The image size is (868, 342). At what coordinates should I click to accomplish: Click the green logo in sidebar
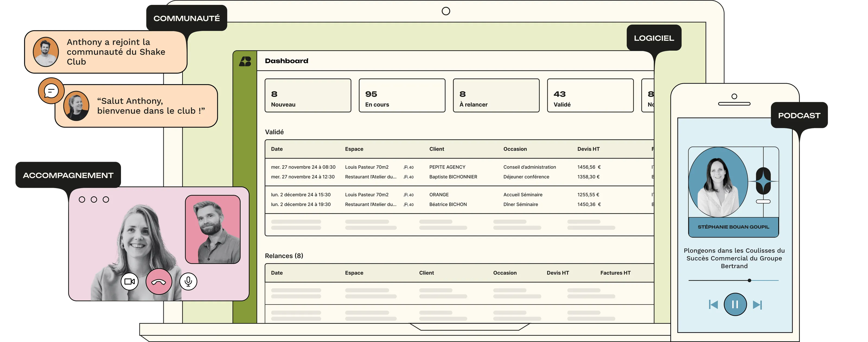245,61
